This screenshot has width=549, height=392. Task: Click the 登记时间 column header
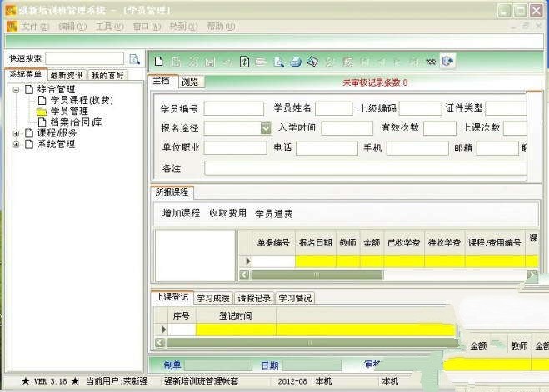tap(236, 316)
